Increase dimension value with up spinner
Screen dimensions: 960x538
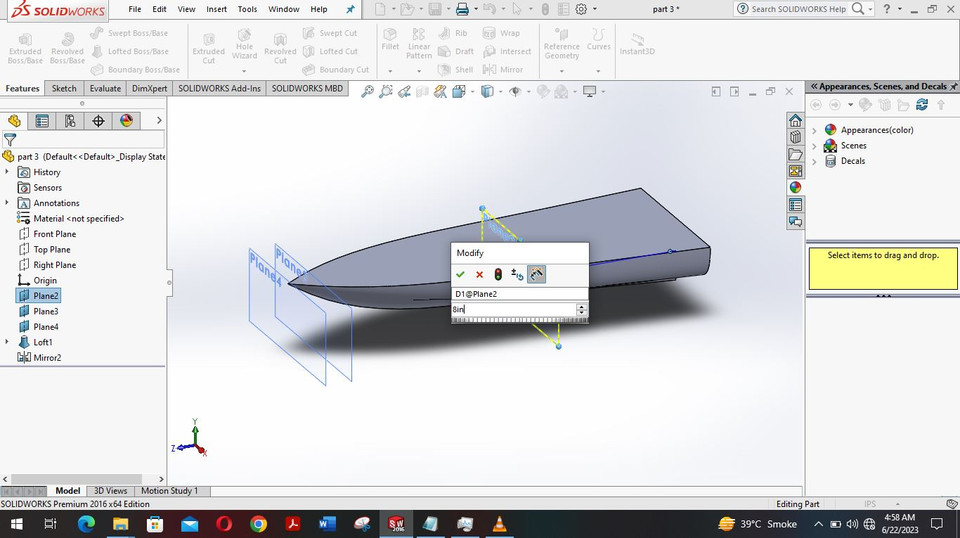[x=582, y=306]
